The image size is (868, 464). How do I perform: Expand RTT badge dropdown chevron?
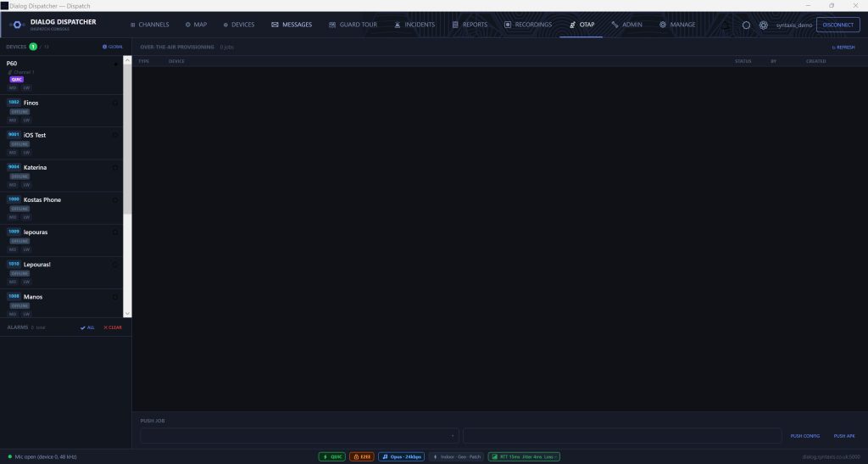(556, 457)
